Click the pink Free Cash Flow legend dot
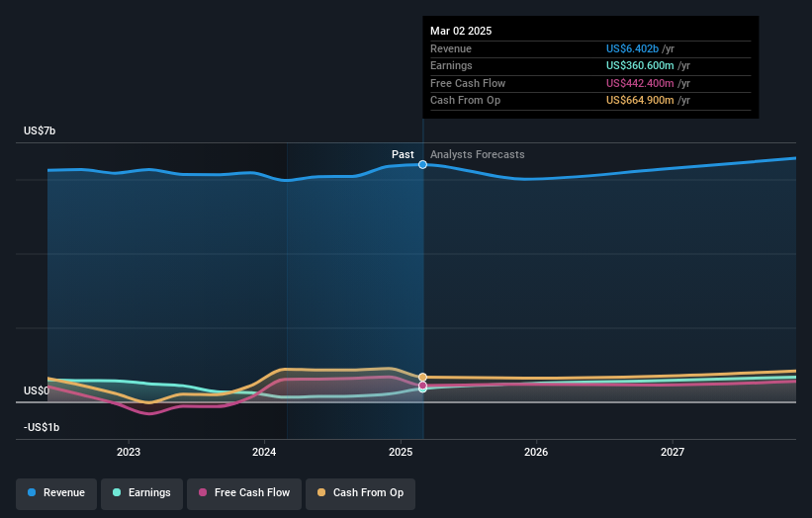Viewport: 812px width, 518px height. 203,492
